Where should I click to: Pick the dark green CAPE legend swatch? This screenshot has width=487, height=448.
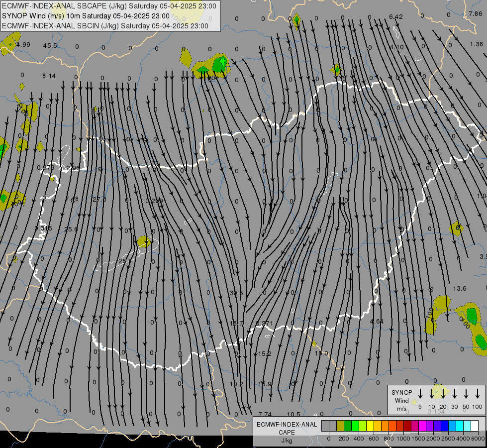tap(348, 426)
